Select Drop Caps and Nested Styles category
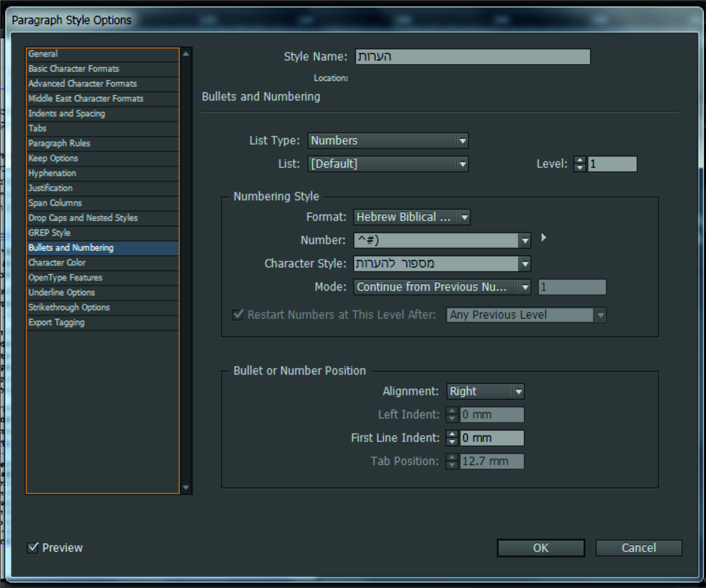The height and width of the screenshot is (588, 706). [83, 218]
